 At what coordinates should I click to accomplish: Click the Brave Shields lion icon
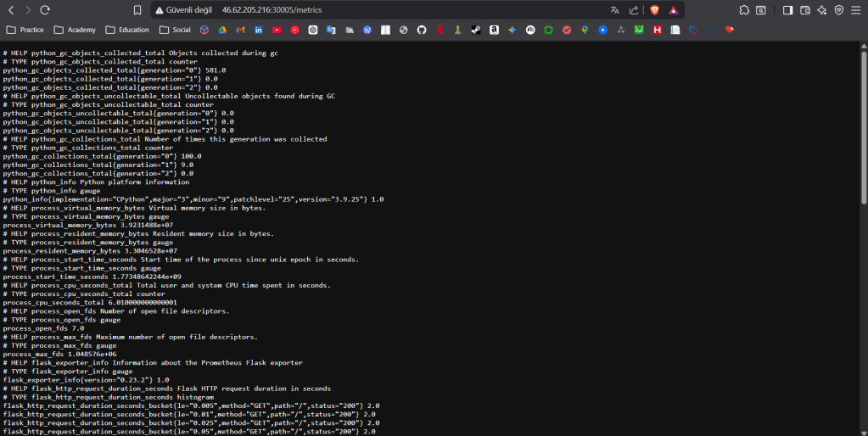click(x=654, y=10)
